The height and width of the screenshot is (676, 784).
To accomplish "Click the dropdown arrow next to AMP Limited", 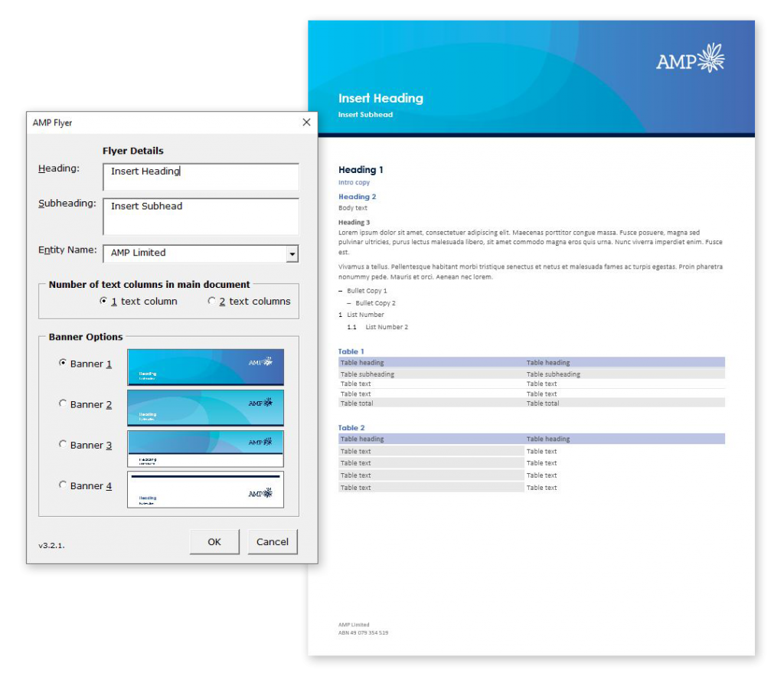I will coord(293,253).
